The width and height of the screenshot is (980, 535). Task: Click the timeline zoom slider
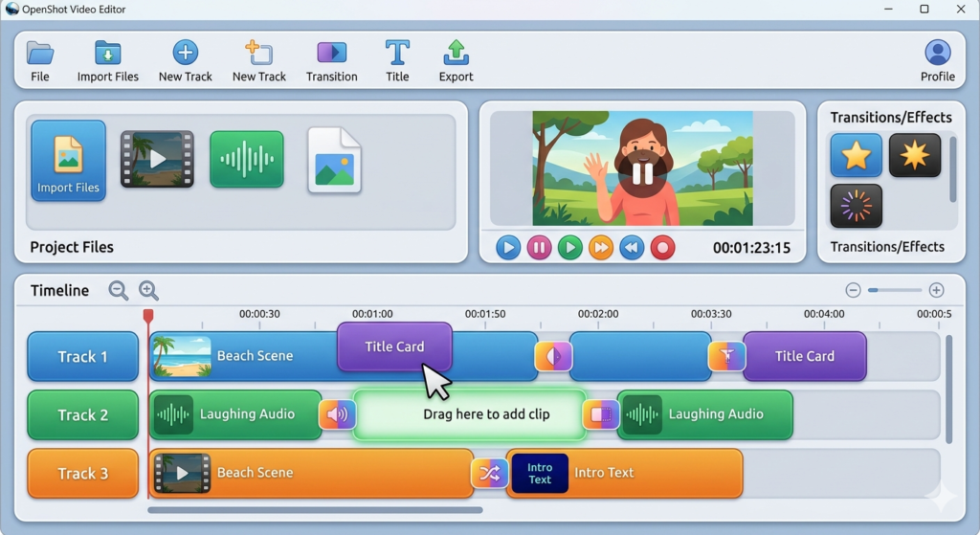[x=895, y=290]
